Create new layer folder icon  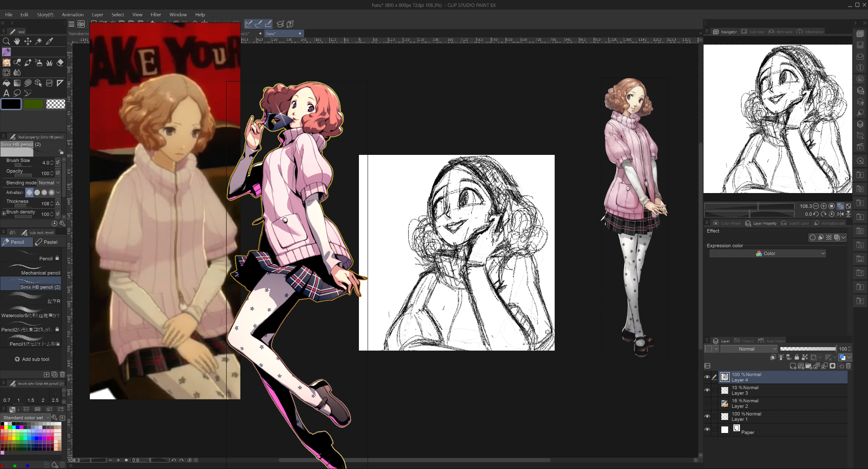pos(809,366)
